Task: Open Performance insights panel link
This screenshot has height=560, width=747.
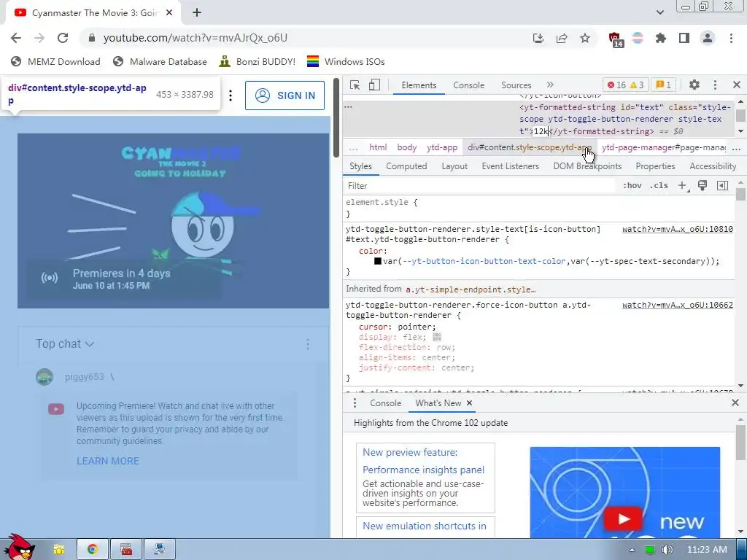Action: 424,470
